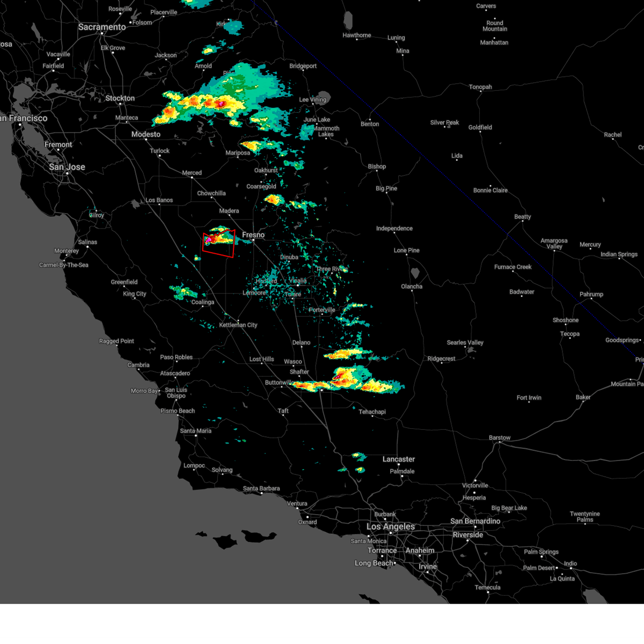Select the Lancaster city marker
Image resolution: width=644 pixels, height=644 pixels.
point(399,465)
